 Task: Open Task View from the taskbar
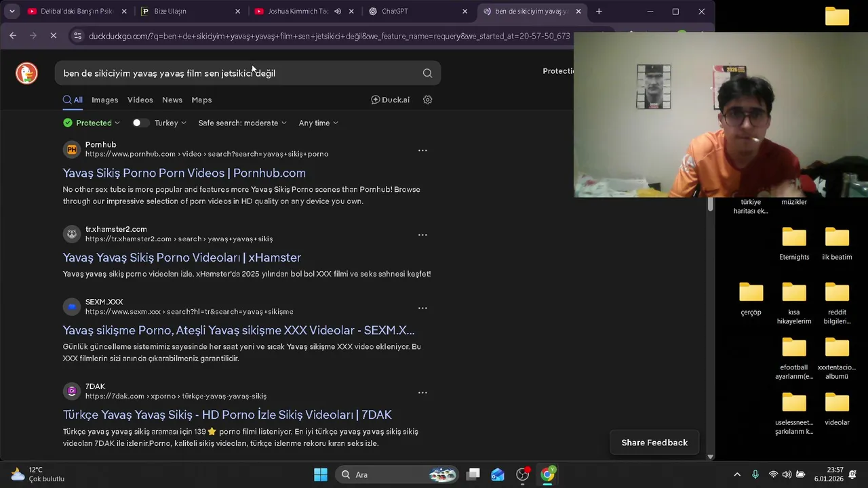click(x=473, y=474)
